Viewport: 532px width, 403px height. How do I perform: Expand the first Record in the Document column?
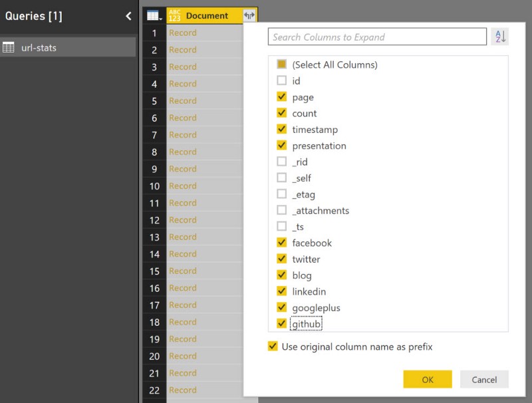[183, 32]
